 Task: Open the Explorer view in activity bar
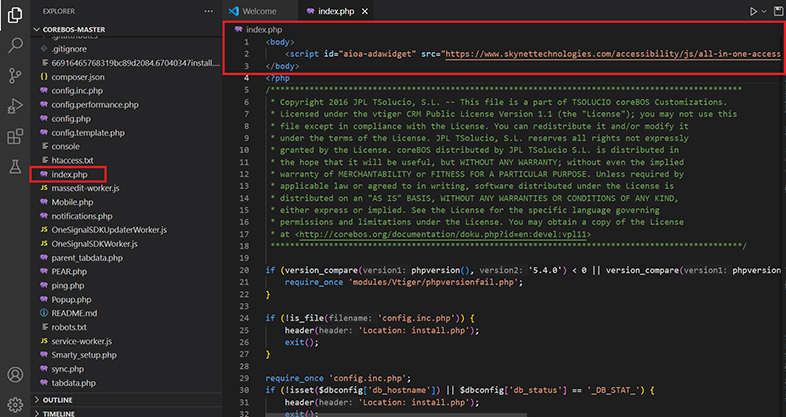coord(15,15)
